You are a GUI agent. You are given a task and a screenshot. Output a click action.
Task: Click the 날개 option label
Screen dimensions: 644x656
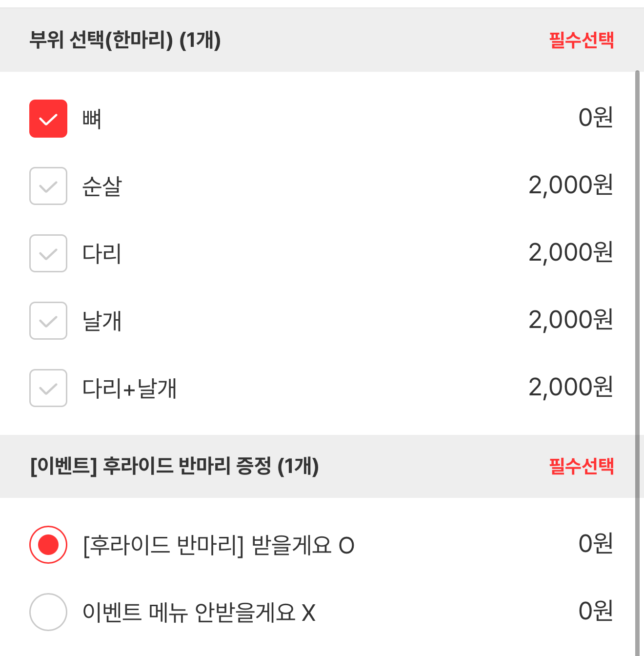click(101, 321)
